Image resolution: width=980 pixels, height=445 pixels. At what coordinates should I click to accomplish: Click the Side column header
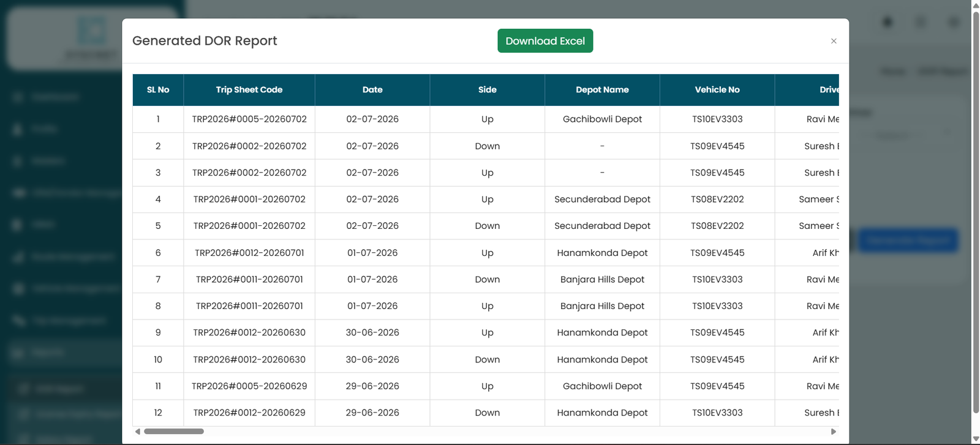click(x=488, y=90)
